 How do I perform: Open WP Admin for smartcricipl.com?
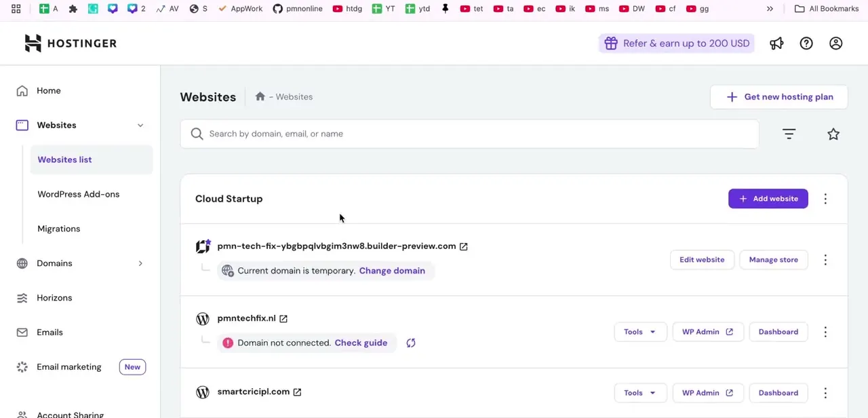[x=707, y=393]
